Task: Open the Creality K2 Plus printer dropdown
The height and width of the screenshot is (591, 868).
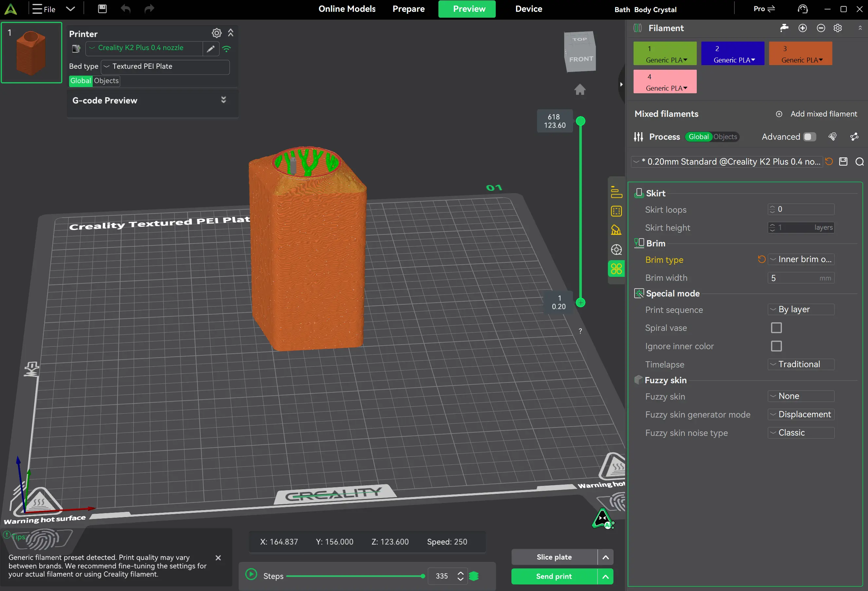Action: (144, 48)
